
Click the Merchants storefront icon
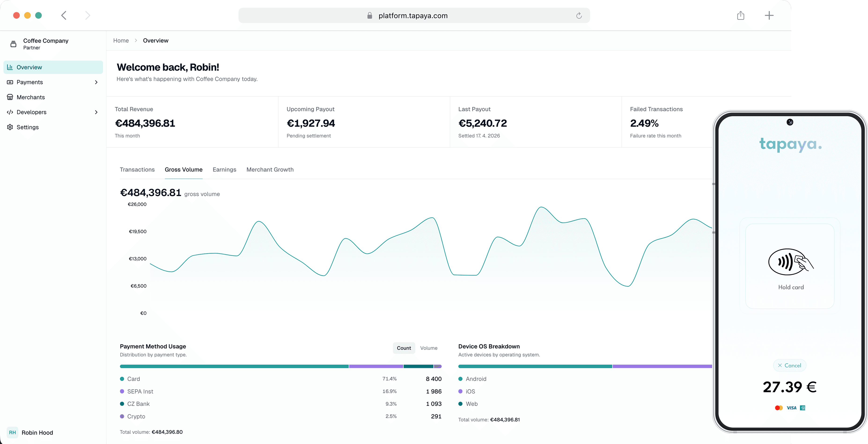[x=10, y=97]
